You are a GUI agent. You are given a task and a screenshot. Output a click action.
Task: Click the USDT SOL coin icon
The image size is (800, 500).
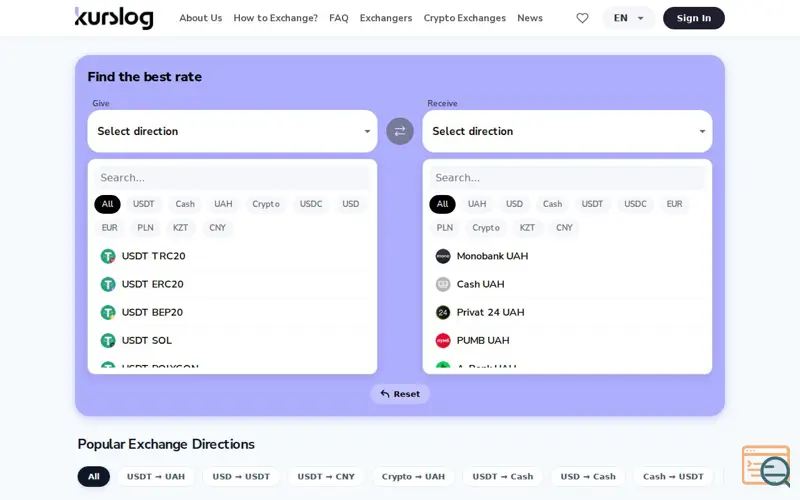coord(108,340)
